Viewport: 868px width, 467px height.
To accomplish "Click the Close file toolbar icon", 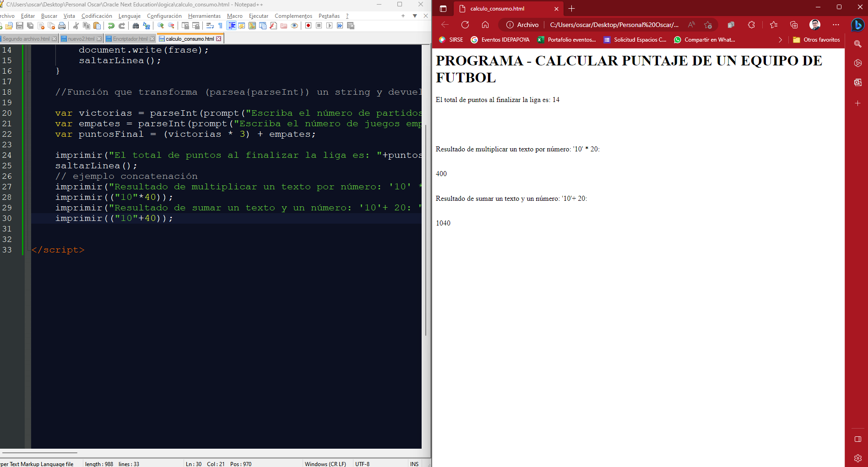I will 41,26.
